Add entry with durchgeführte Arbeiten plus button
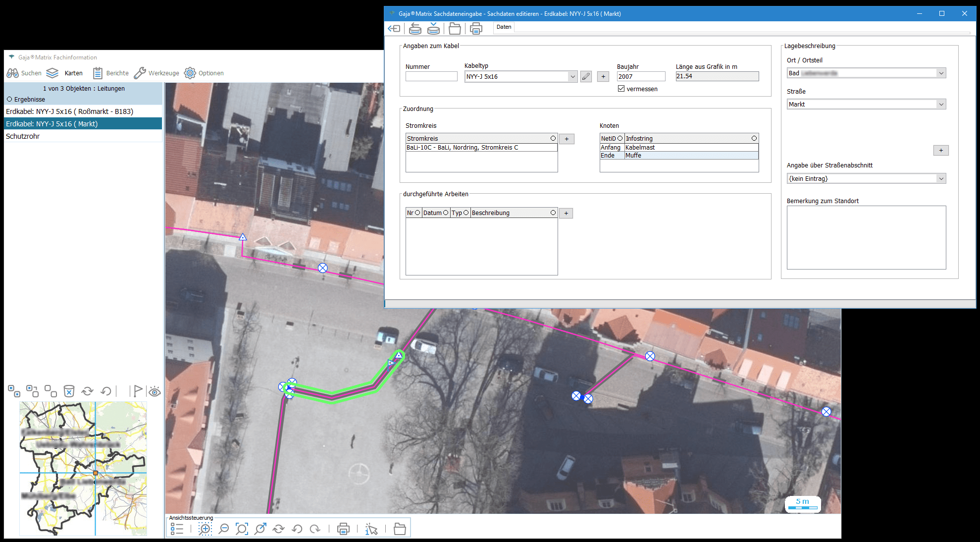 [566, 213]
